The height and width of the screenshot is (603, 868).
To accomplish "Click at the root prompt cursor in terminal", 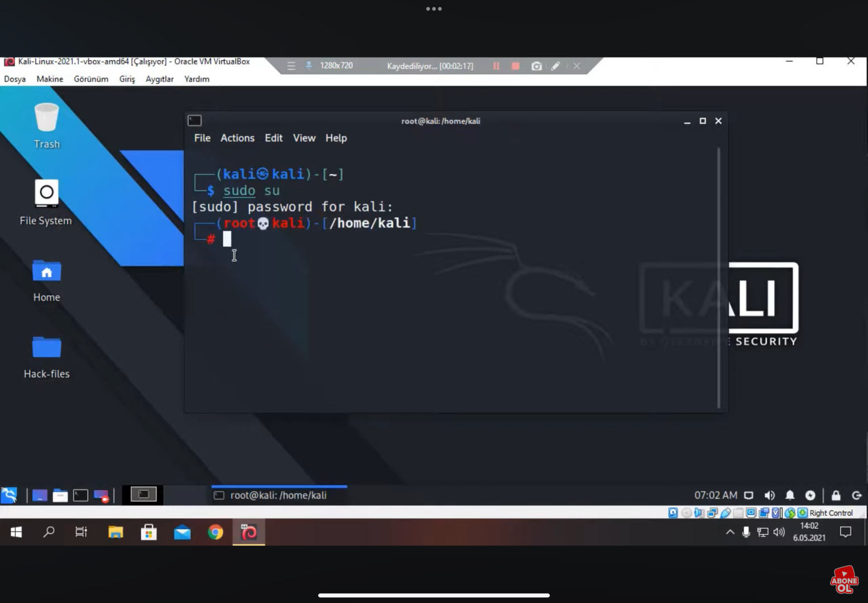I will pos(227,239).
